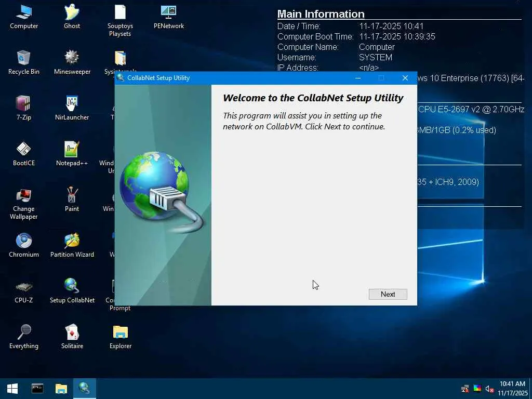Click the muted volume tray icon
Image resolution: width=532 pixels, height=399 pixels.
(x=489, y=389)
